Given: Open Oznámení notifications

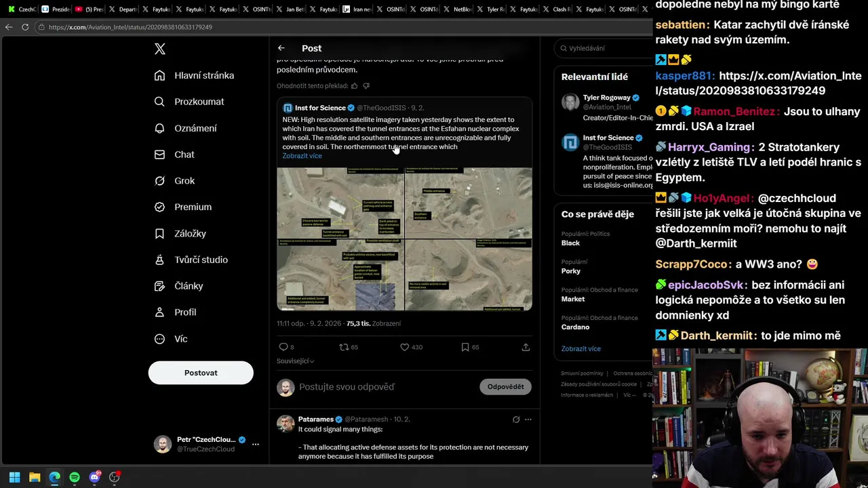Looking at the screenshot, I should 186,128.
